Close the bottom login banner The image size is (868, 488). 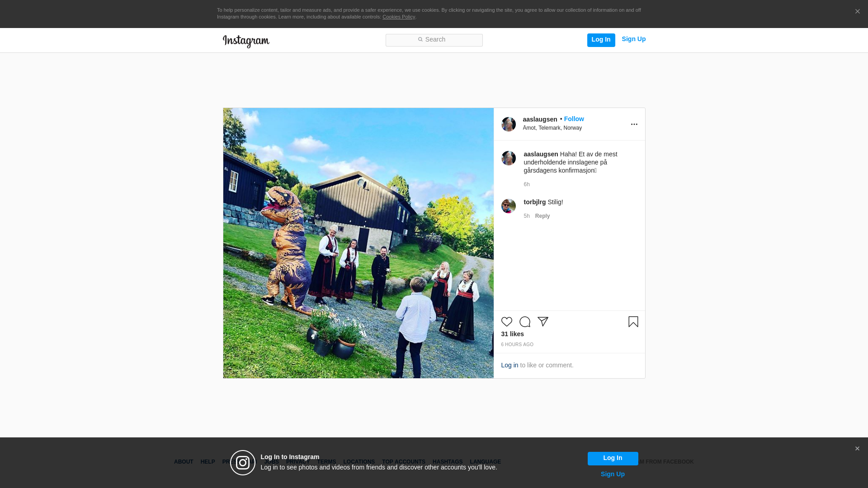click(857, 449)
